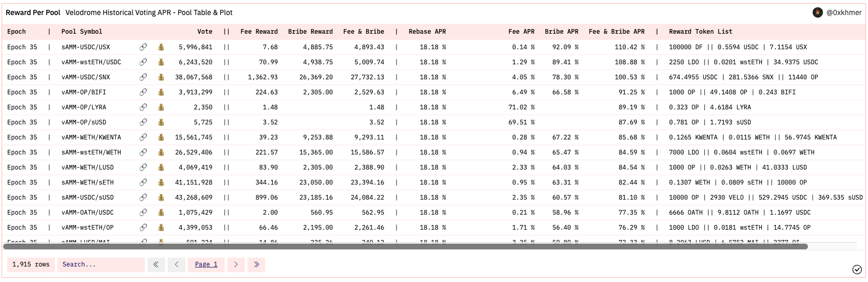Viewport: 868px width, 282px height.
Task: Click link icon for sAMM-USDC/USX pool
Action: [143, 47]
